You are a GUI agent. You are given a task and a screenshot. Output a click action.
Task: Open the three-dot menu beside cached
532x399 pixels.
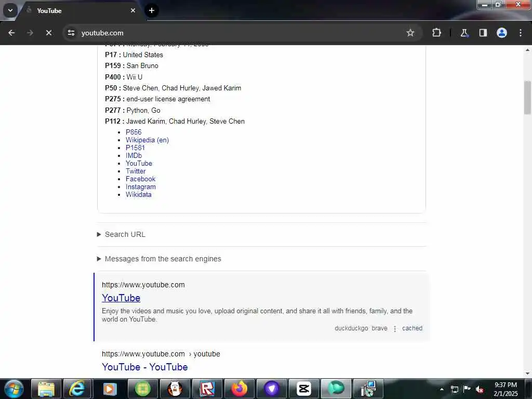(395, 328)
